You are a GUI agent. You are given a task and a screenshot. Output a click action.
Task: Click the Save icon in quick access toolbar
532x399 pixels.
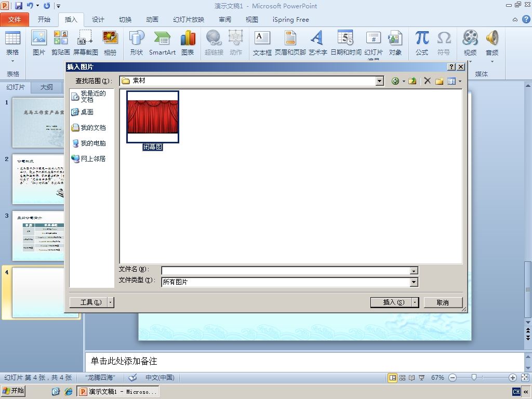(x=19, y=6)
